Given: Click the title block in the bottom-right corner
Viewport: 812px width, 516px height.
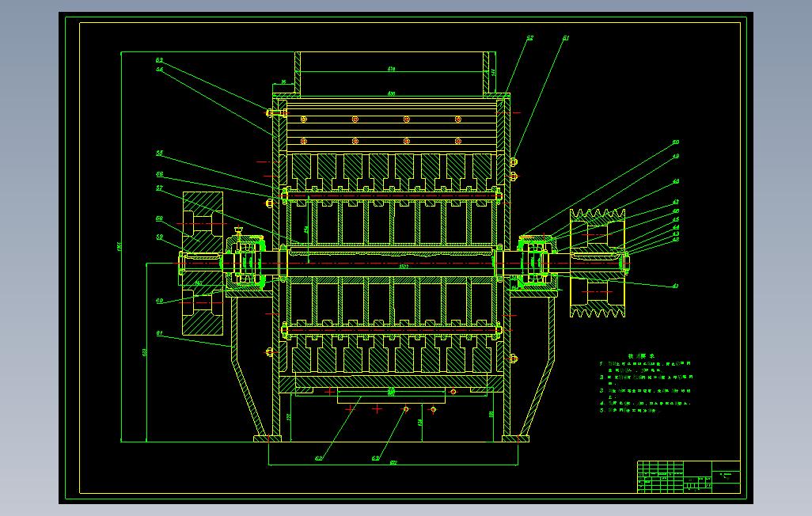Looking at the screenshot, I should [689, 476].
